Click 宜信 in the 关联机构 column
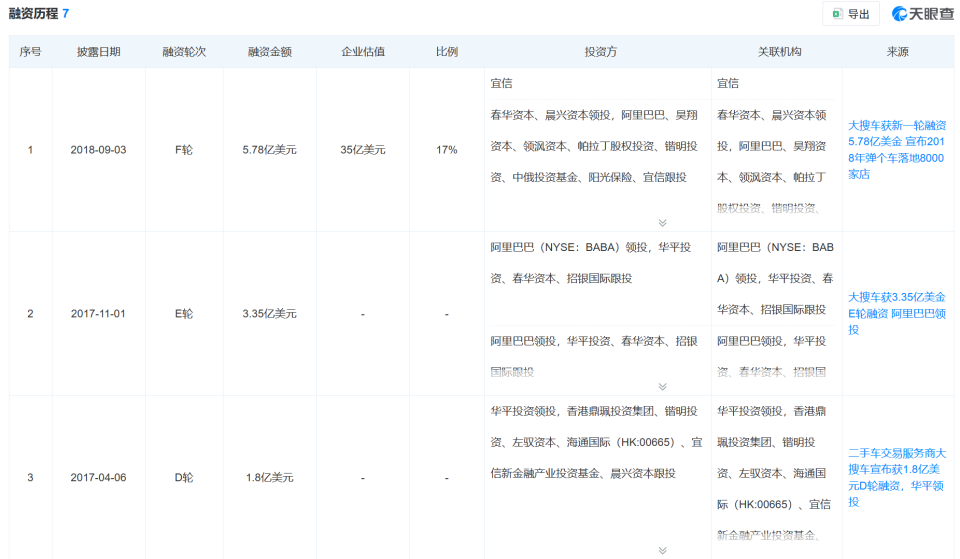Screen dimensions: 960x559 tap(728, 83)
